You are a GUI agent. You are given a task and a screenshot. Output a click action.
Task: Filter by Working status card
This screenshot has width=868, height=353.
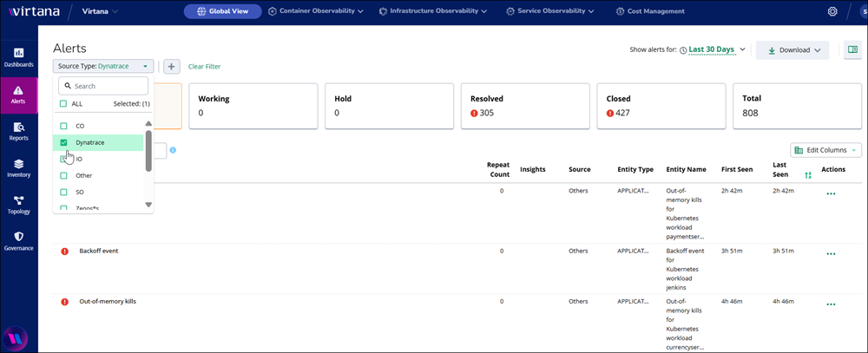(253, 106)
